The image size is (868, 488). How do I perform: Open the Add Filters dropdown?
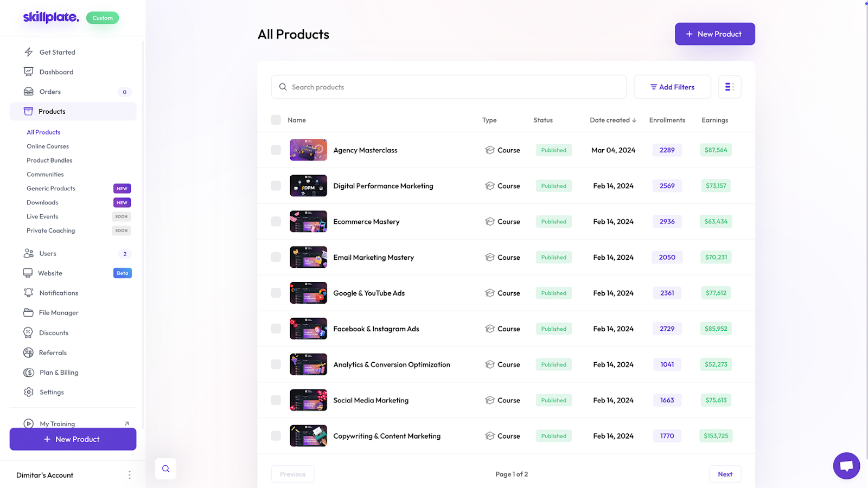coord(672,87)
